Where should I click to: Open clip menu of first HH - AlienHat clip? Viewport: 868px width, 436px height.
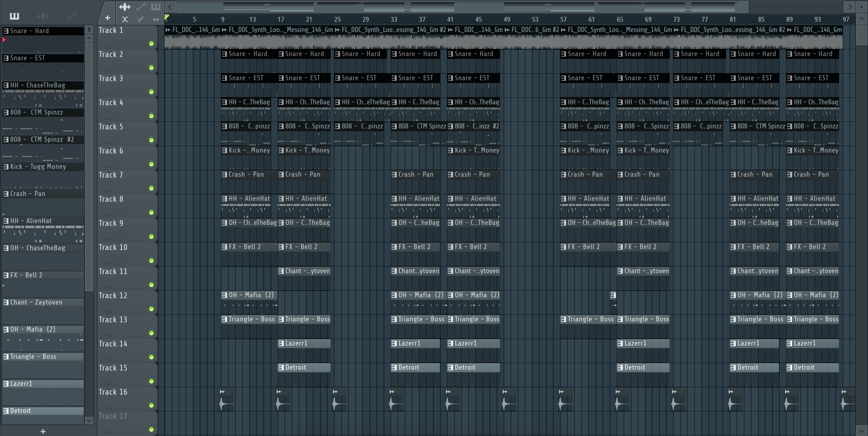coord(225,199)
